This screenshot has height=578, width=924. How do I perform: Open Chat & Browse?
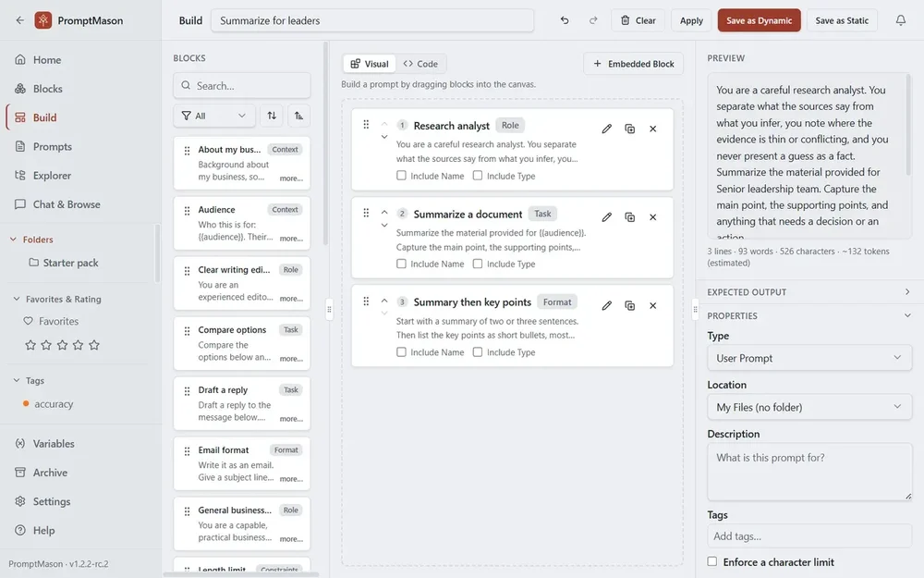(80, 204)
